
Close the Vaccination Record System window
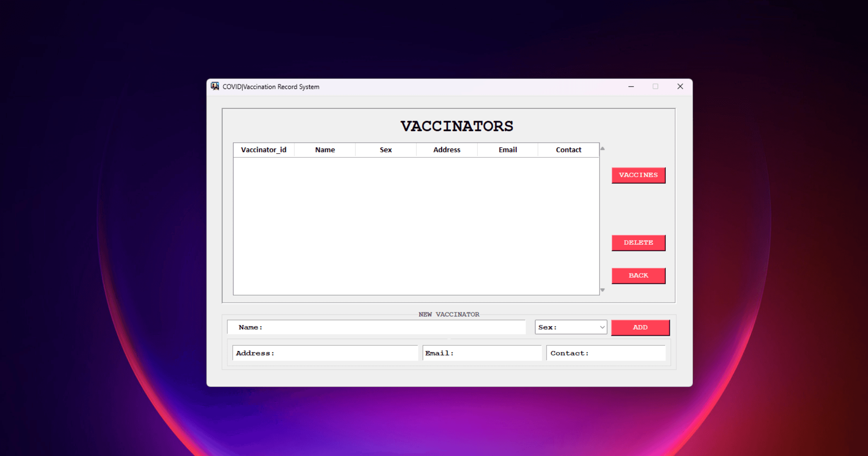680,87
